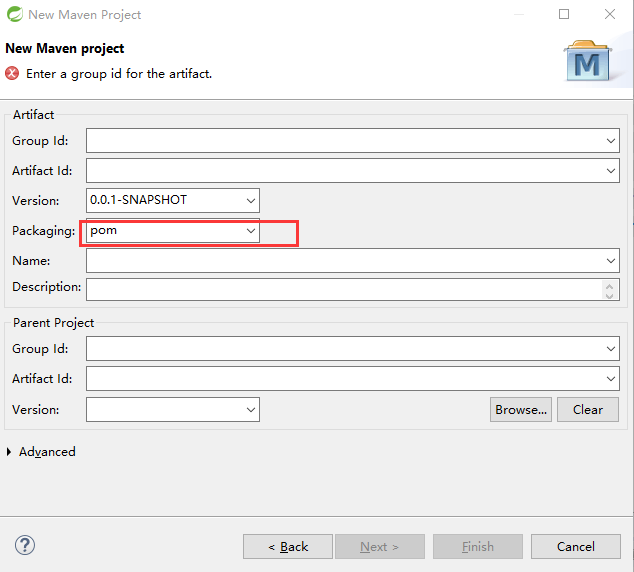The height and width of the screenshot is (572, 634).
Task: Open the artifact Artifact Id dropdown arrow
Action: (611, 171)
